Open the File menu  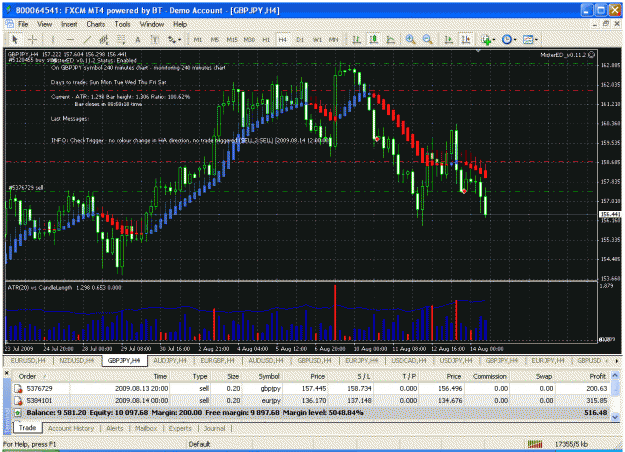pos(23,24)
